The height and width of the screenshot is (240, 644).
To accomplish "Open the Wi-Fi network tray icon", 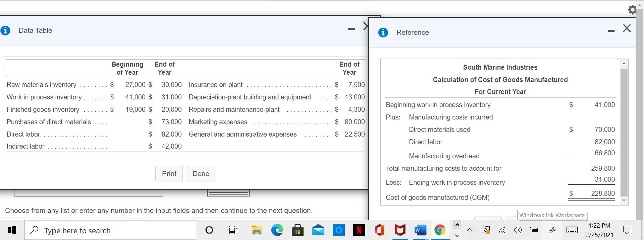I will 502,230.
